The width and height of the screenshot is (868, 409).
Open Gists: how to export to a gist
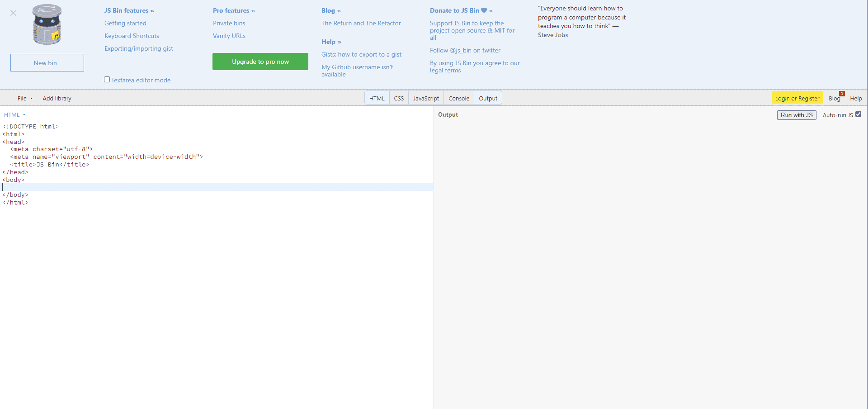(361, 54)
